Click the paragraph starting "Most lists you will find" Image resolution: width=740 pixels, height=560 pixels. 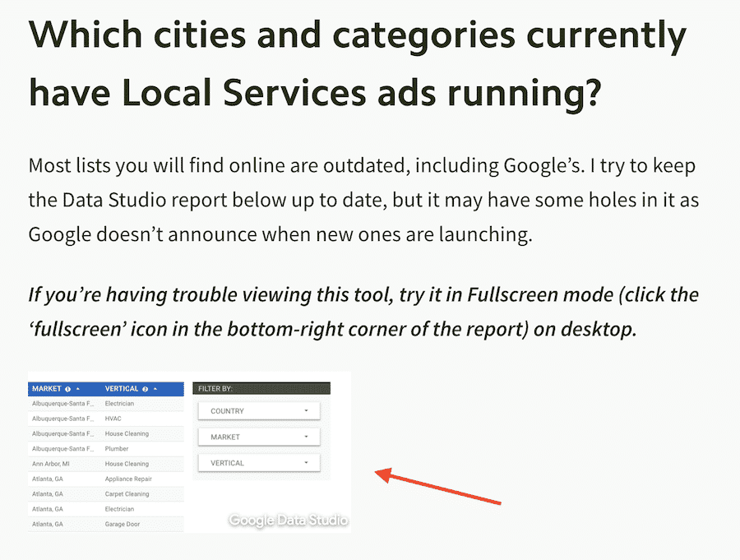(363, 200)
